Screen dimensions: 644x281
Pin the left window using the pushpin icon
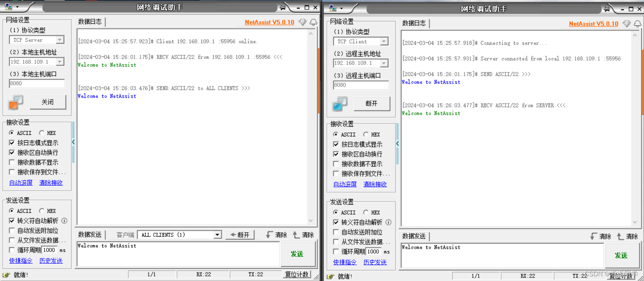(283, 7)
